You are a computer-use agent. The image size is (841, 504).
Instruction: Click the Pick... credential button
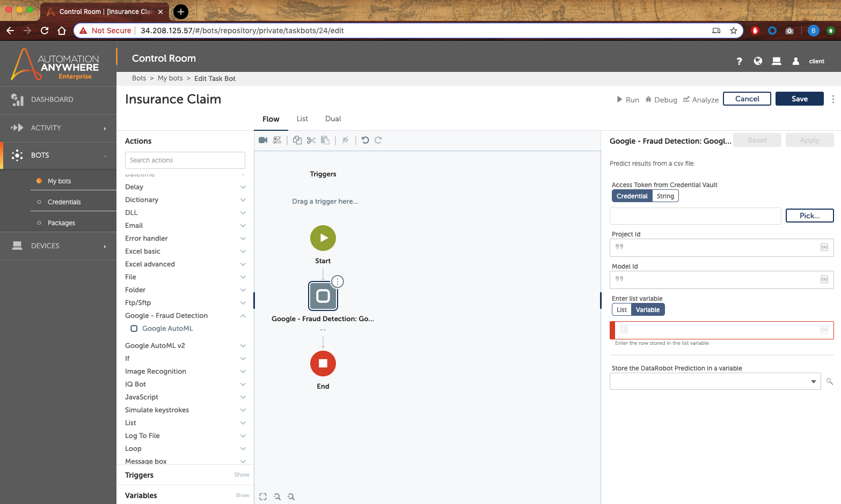point(809,216)
